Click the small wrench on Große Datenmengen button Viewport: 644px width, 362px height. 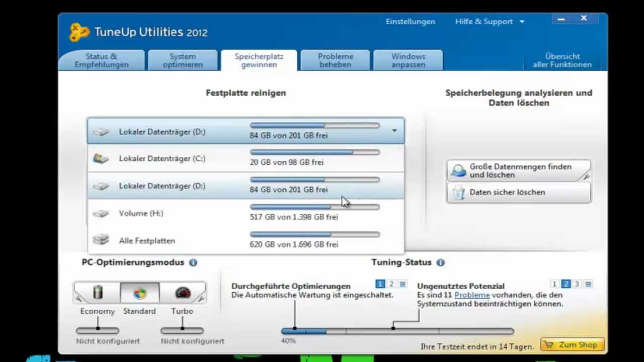click(586, 177)
